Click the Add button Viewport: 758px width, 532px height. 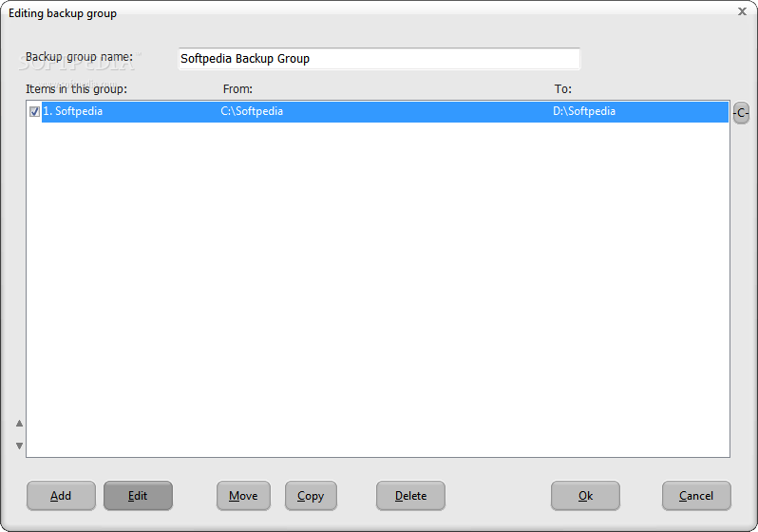(x=61, y=496)
